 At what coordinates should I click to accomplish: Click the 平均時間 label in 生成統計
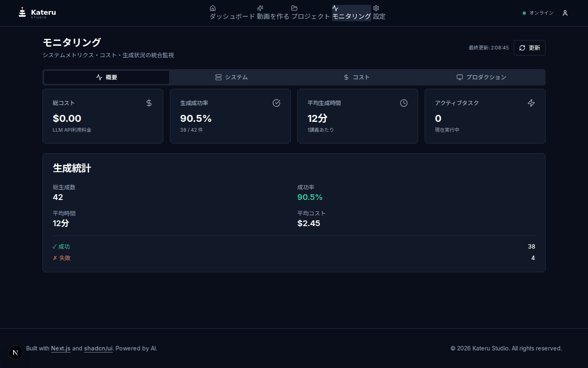[64, 213]
